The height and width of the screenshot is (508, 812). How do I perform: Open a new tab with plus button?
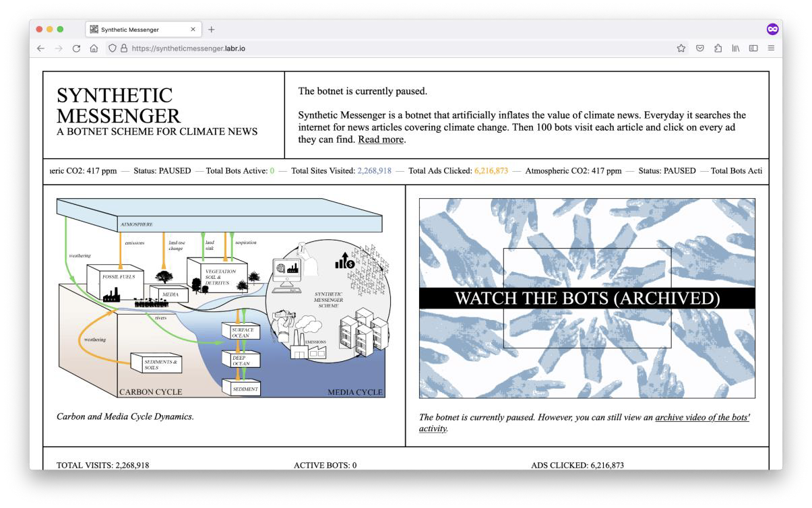click(212, 30)
